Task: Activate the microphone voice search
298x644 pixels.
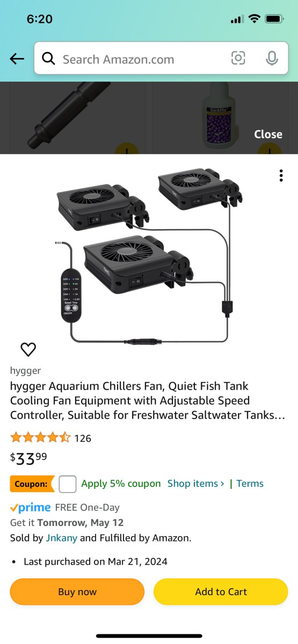Action: coord(272,58)
